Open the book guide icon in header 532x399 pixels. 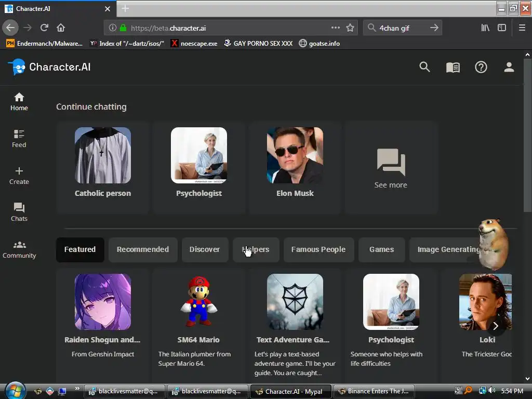[453, 67]
